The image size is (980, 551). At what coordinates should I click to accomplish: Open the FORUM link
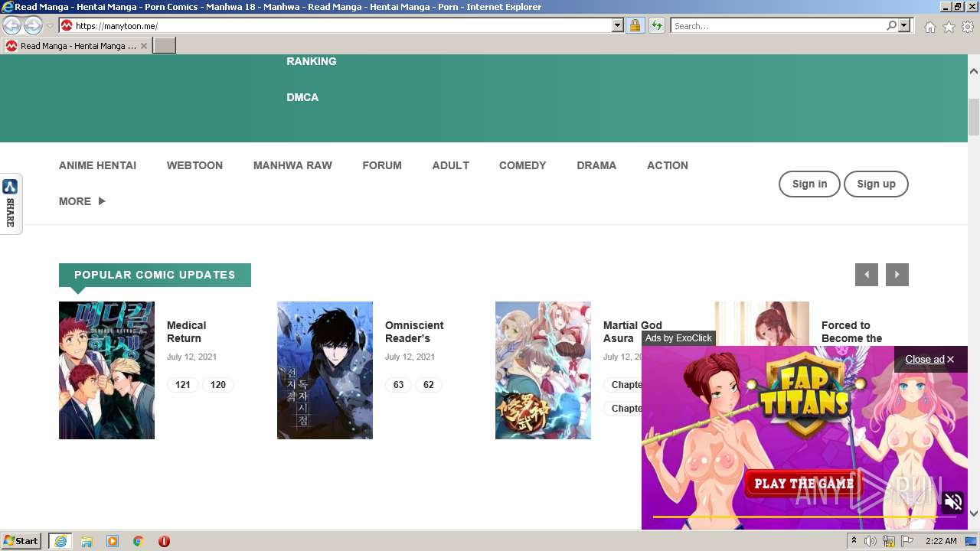[x=382, y=165]
